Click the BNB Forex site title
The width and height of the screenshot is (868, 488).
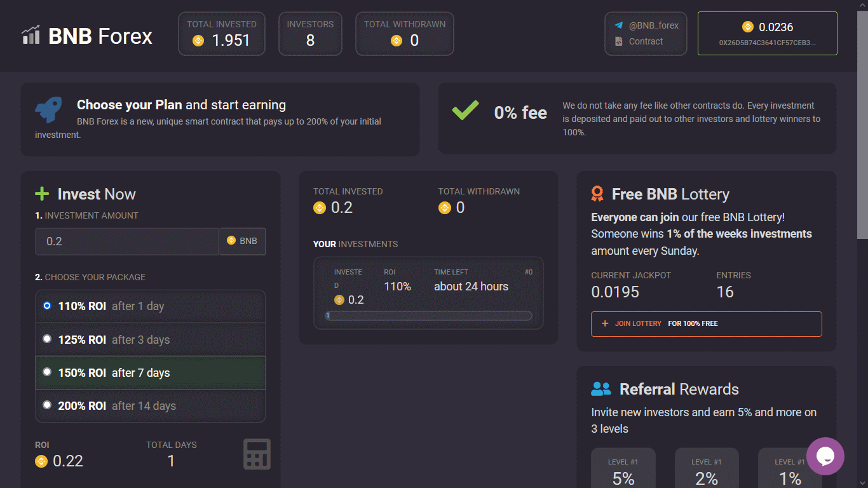[100, 36]
